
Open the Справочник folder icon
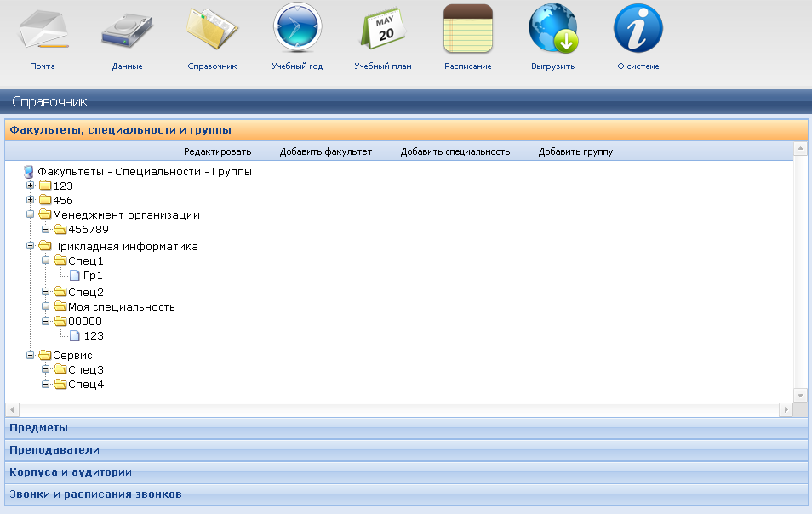point(212,29)
